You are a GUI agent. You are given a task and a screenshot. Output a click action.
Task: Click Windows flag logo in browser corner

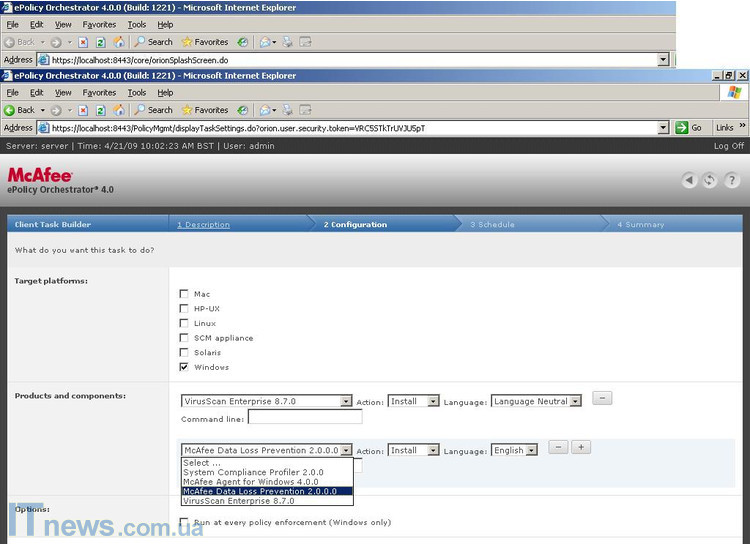[x=734, y=92]
